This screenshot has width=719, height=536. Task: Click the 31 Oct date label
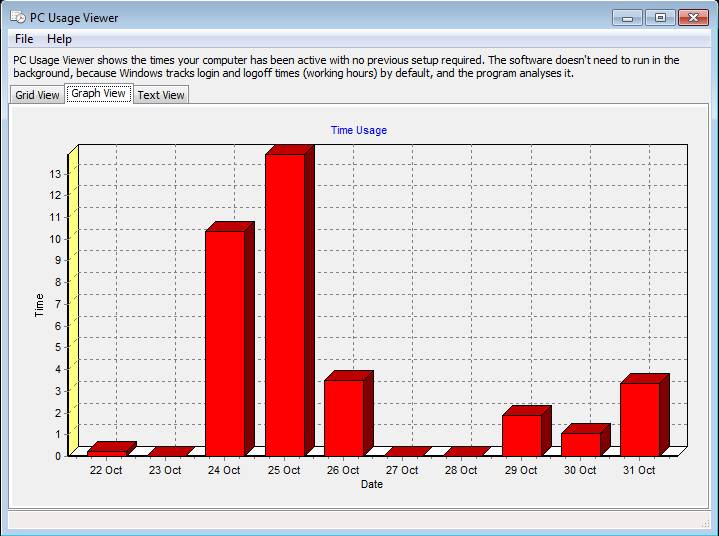(x=639, y=470)
